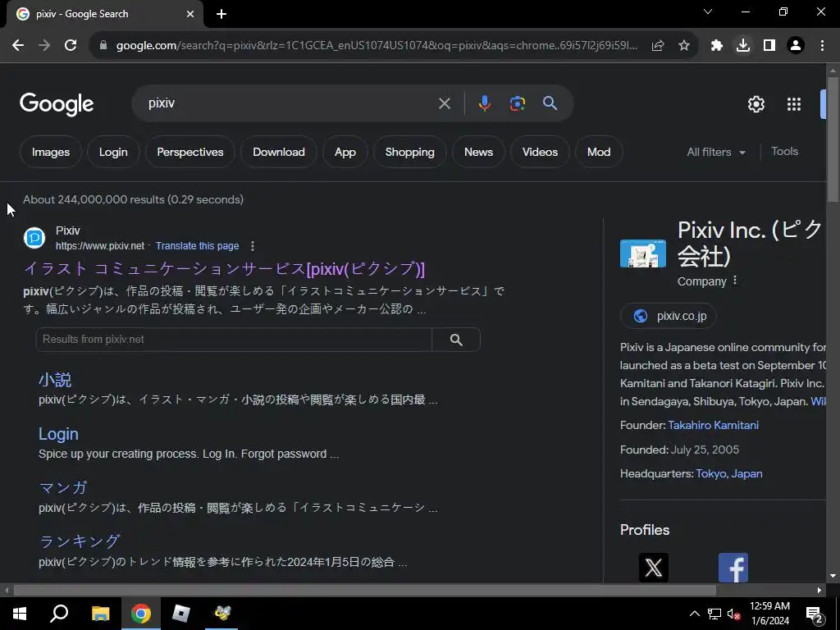
Task: Open Google quick settings gear
Action: click(756, 104)
